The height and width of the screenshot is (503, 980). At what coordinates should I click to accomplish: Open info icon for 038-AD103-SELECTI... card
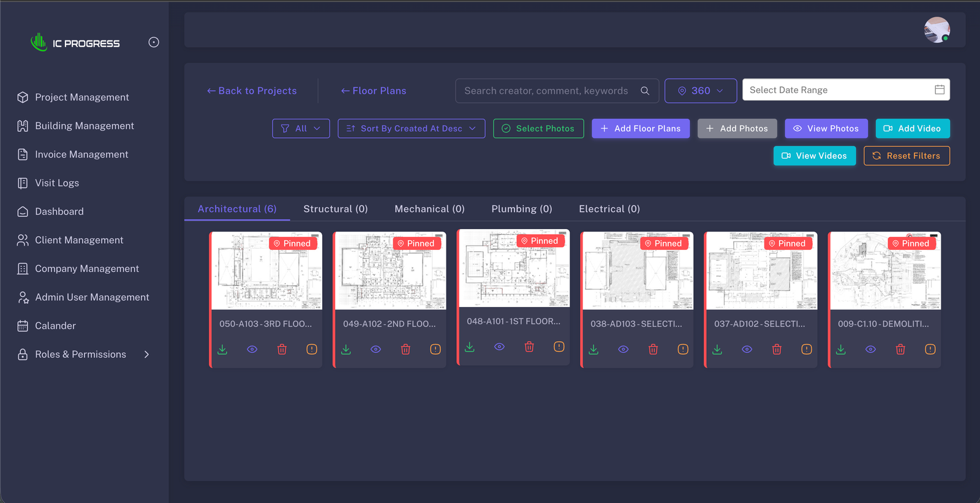pyautogui.click(x=683, y=349)
